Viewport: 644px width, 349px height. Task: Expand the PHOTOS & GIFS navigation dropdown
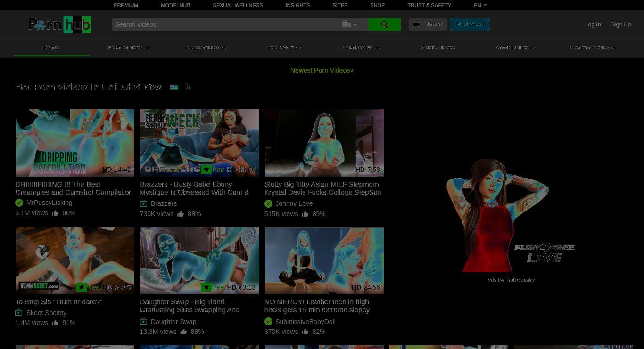[x=593, y=48]
